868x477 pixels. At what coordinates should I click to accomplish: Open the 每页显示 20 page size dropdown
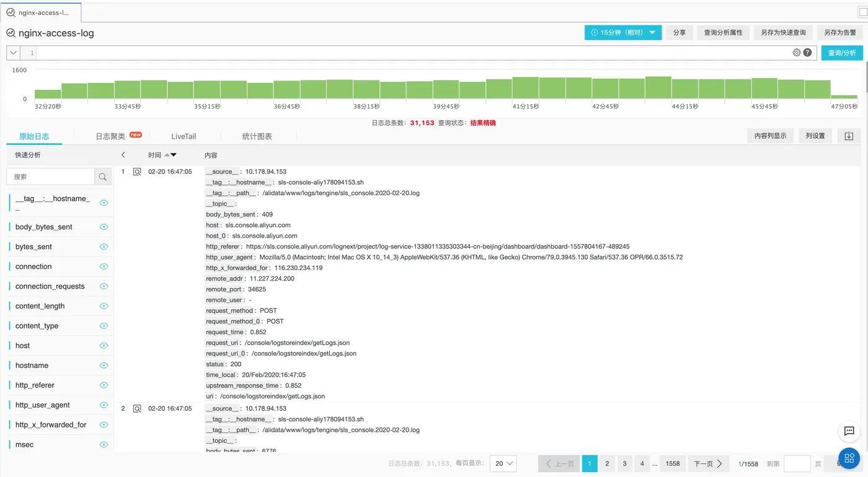click(x=503, y=463)
